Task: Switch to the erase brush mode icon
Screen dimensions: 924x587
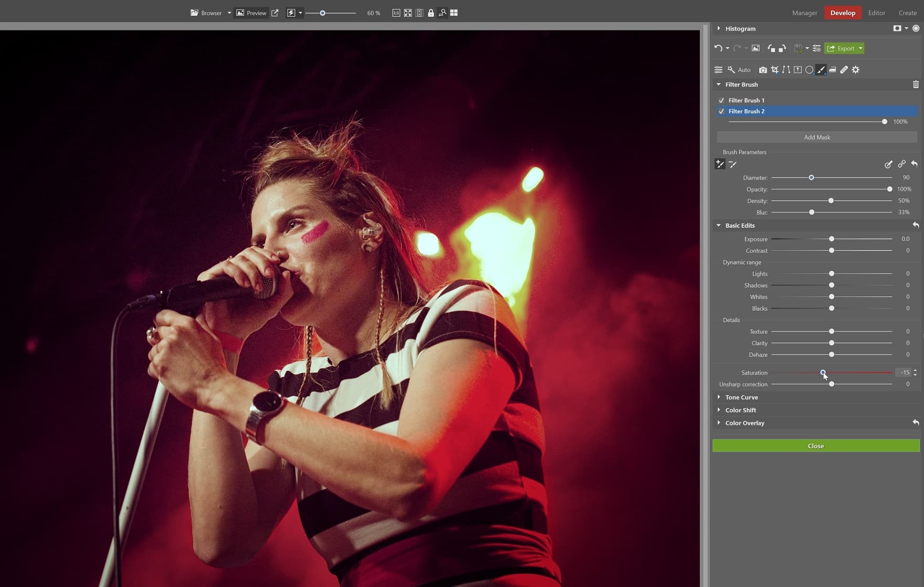Action: tap(732, 165)
